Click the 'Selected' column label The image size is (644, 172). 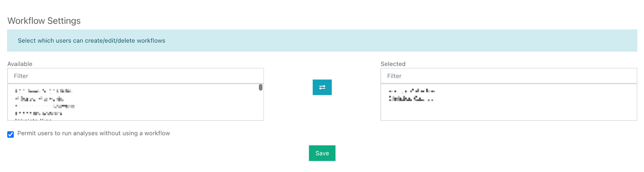pyautogui.click(x=393, y=64)
